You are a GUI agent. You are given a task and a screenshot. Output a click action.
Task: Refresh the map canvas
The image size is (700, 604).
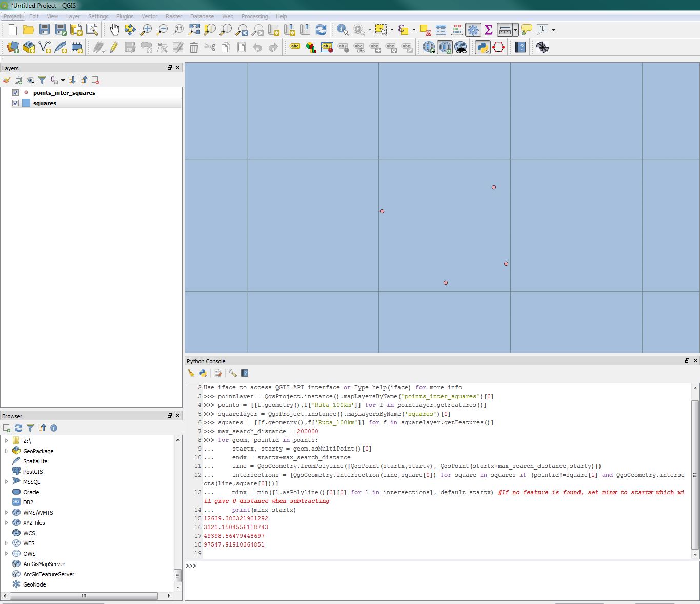[x=321, y=29]
